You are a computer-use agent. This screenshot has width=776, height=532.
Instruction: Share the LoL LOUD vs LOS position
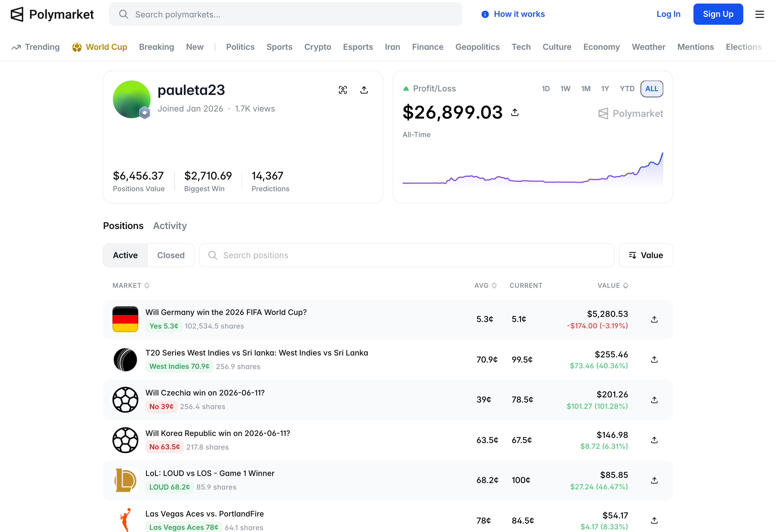tap(654, 481)
